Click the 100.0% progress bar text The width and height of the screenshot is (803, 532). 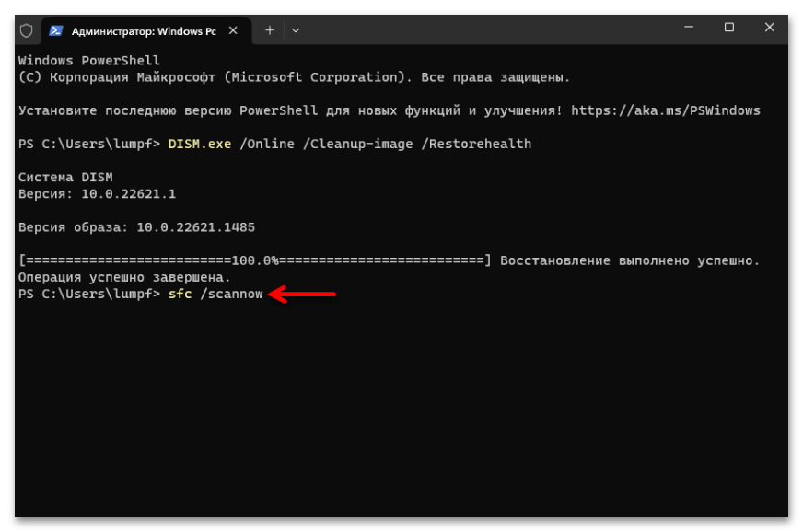254,260
